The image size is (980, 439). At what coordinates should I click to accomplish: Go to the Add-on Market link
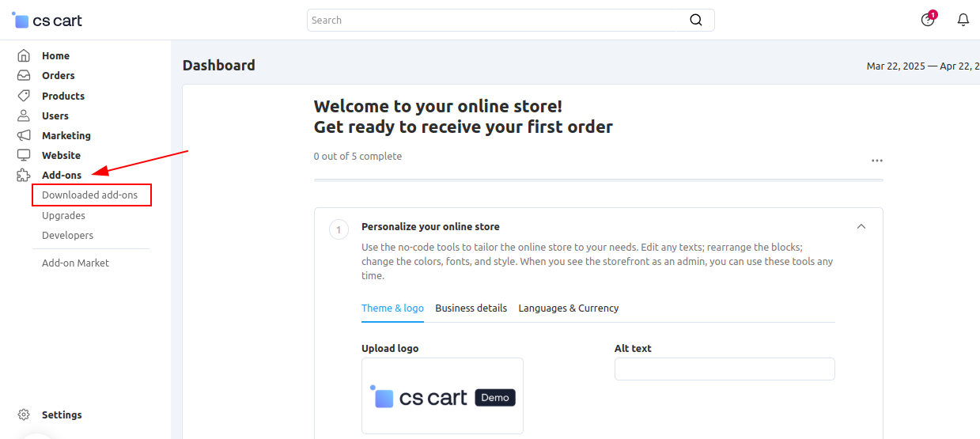coord(75,263)
